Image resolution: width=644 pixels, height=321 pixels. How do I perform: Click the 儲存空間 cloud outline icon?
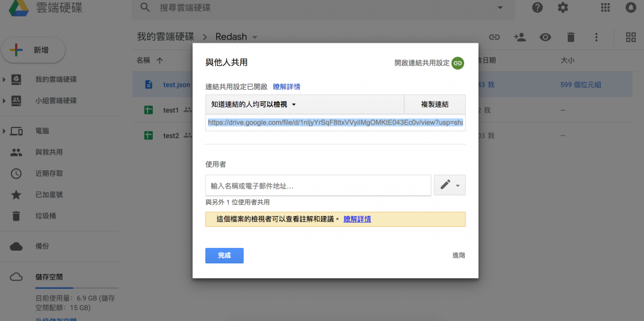pyautogui.click(x=16, y=277)
